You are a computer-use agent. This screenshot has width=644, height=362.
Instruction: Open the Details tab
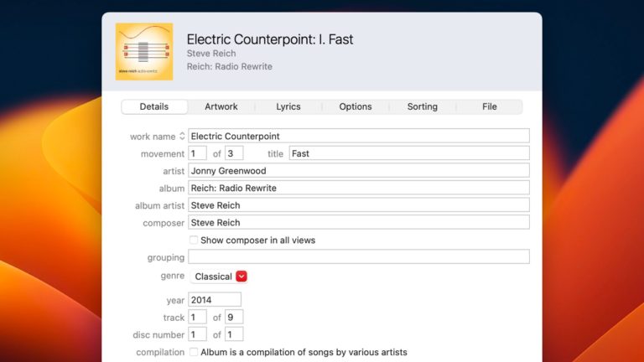(x=154, y=106)
